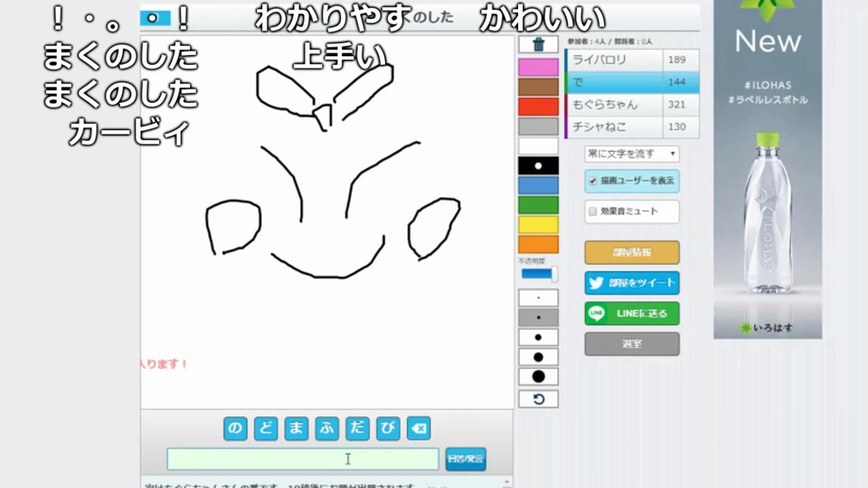Select the pink color swatch
This screenshot has width=868, height=488.
click(x=538, y=68)
